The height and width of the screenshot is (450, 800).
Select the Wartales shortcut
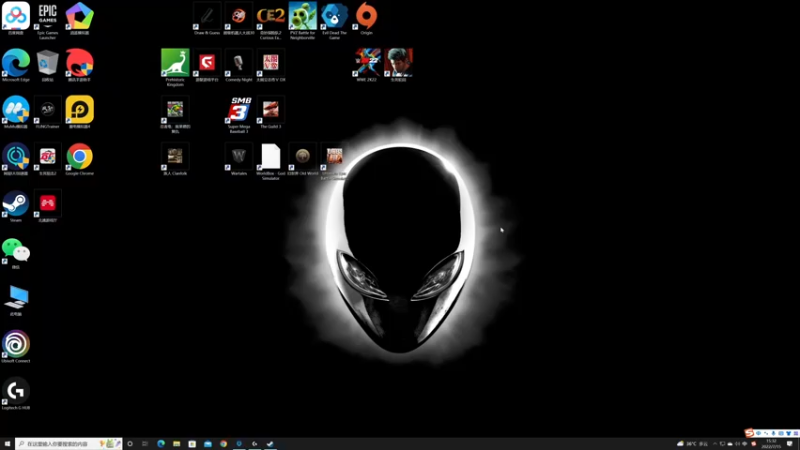pyautogui.click(x=239, y=159)
